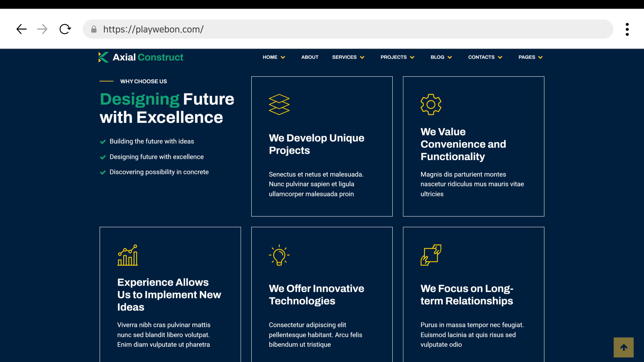Viewport: 644px width, 362px height.
Task: Click the bar chart growth icon
Action: pos(127,255)
